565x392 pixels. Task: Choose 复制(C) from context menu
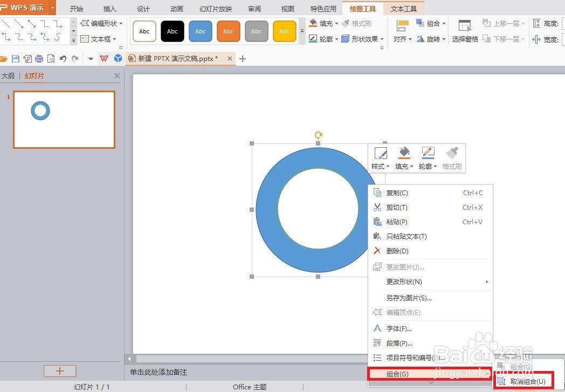(430, 192)
